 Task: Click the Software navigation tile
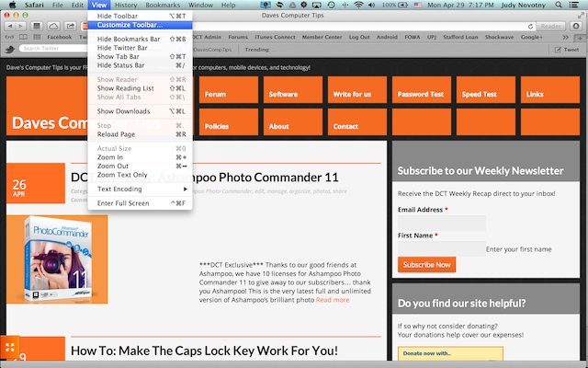tap(293, 90)
